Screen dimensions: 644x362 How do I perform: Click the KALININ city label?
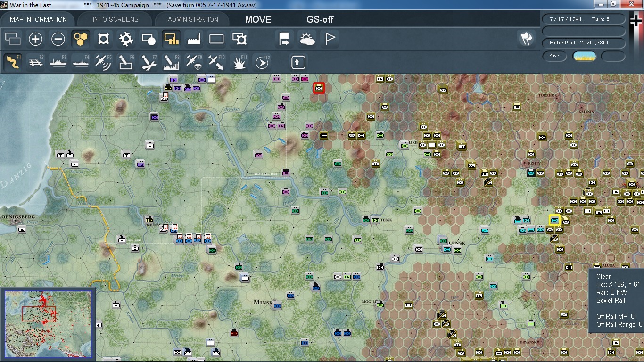pyautogui.click(x=587, y=112)
